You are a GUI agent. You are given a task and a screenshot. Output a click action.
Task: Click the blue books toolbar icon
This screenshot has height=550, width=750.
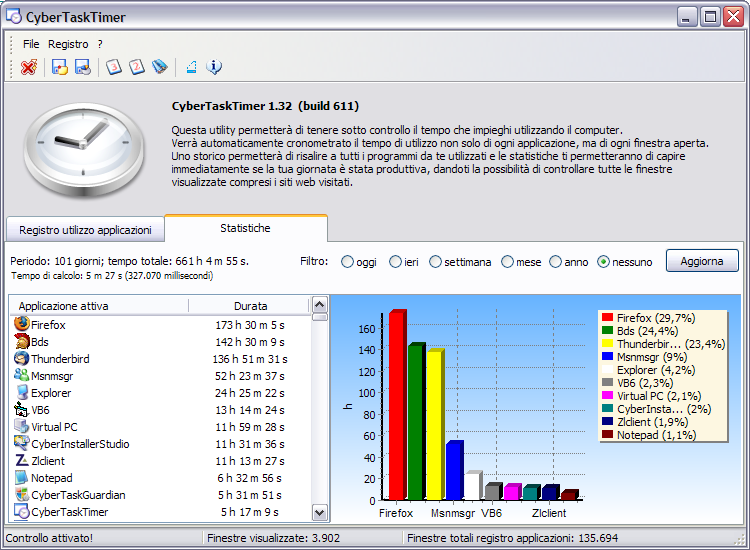pos(159,67)
